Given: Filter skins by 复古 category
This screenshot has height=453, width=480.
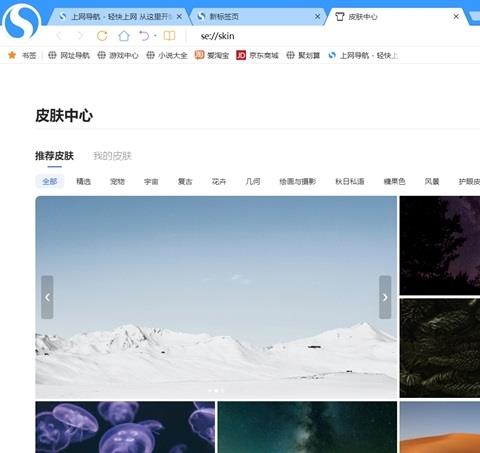Looking at the screenshot, I should click(x=185, y=181).
